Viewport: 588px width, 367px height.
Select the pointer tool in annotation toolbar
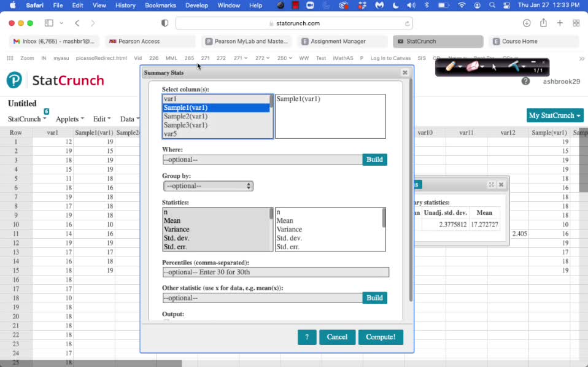click(x=494, y=67)
